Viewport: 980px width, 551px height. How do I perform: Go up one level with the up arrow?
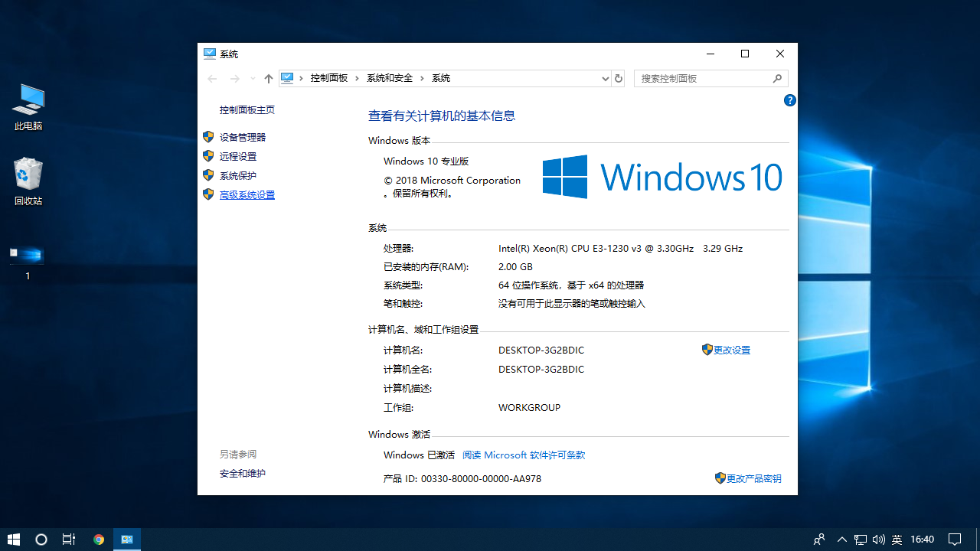(x=269, y=78)
